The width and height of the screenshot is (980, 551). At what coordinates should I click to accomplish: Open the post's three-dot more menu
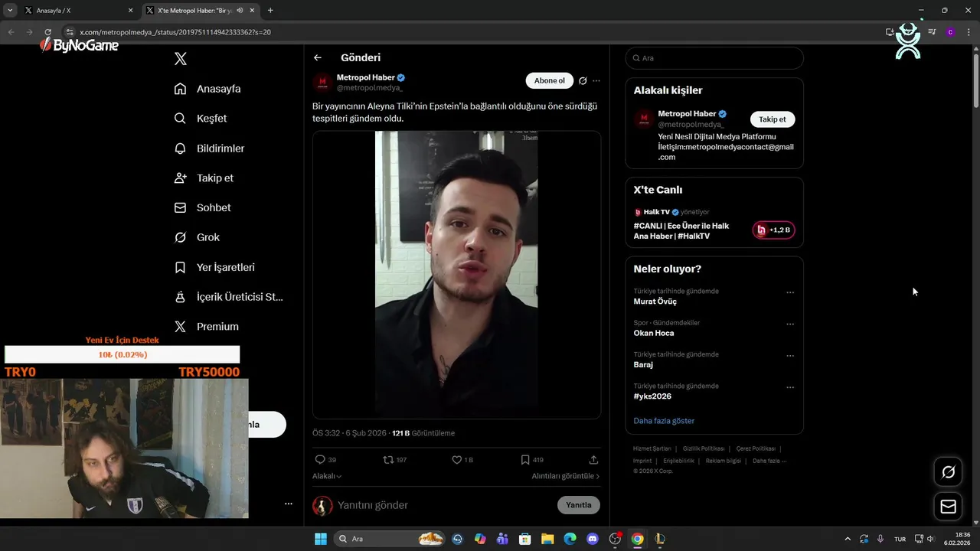click(596, 80)
